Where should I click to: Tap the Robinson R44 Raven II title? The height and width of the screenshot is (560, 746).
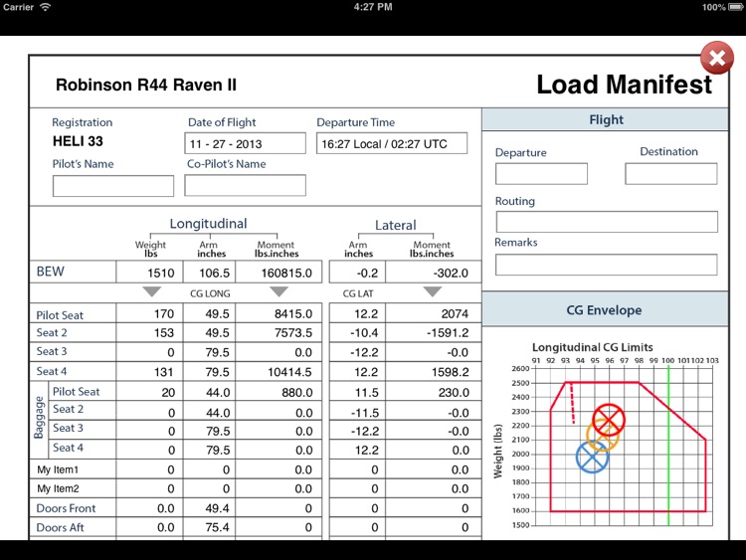point(146,85)
